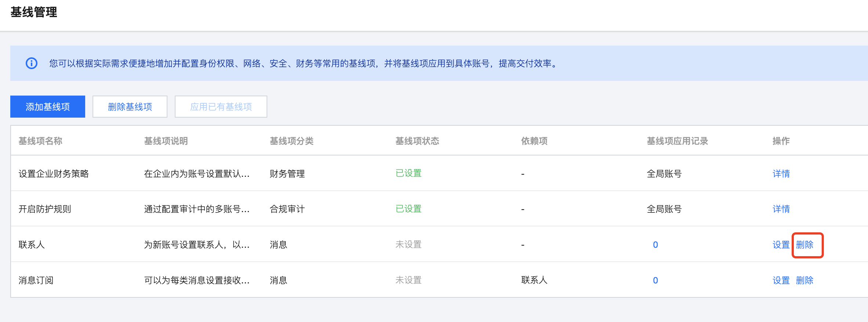Click 设置 link in the 消息订阅 row
Viewport: 868px width, 322px height.
coord(781,280)
